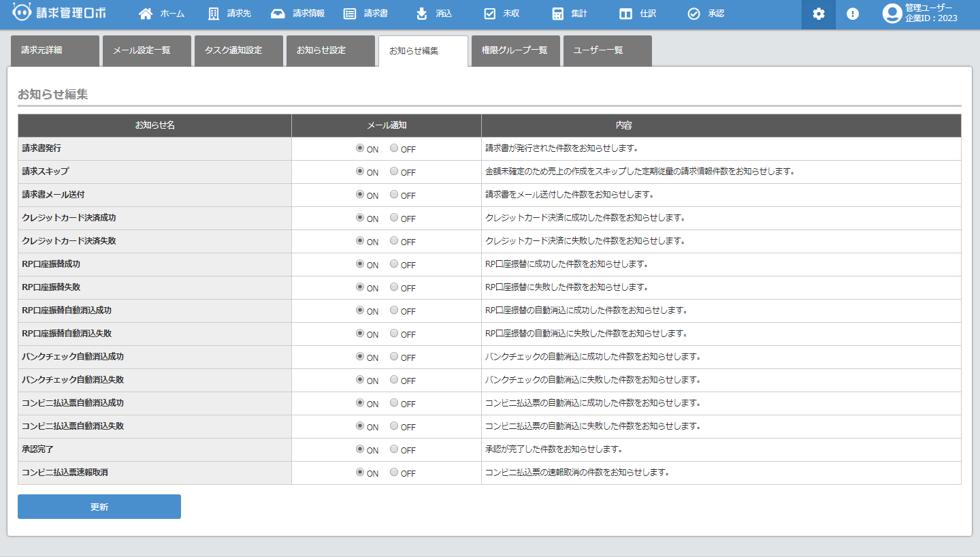
Task: Open 集計 via the calculator icon
Action: pos(558,14)
